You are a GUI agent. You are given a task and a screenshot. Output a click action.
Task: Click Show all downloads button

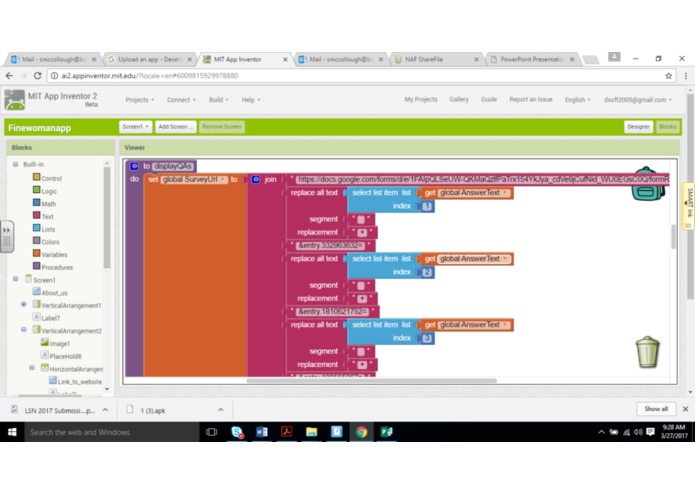pyautogui.click(x=656, y=408)
